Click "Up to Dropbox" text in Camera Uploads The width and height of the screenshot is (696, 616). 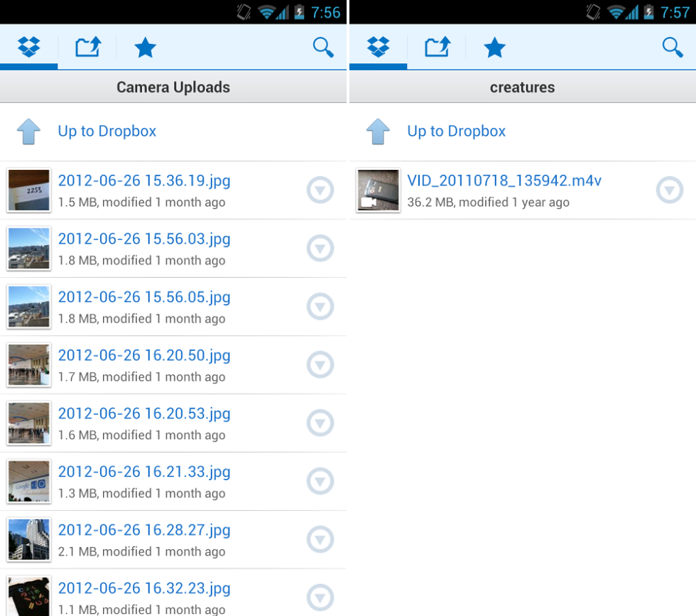[107, 131]
